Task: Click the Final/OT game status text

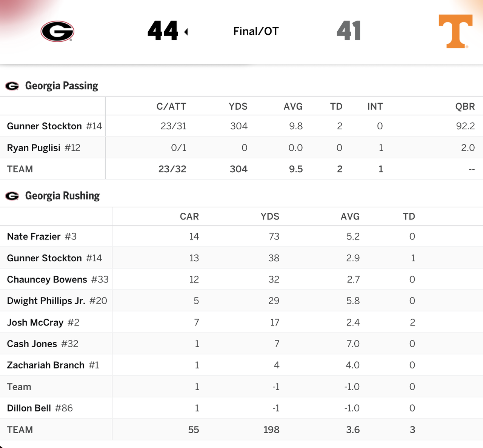Action: click(x=256, y=31)
